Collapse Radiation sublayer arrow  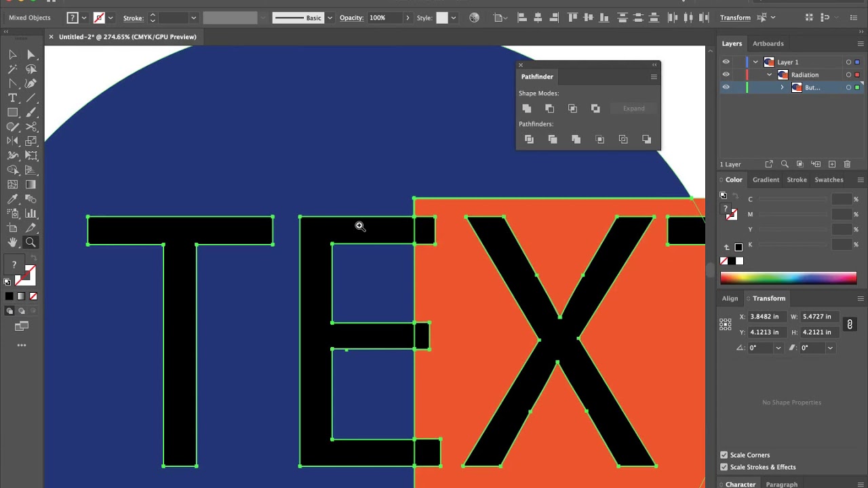[x=769, y=75]
